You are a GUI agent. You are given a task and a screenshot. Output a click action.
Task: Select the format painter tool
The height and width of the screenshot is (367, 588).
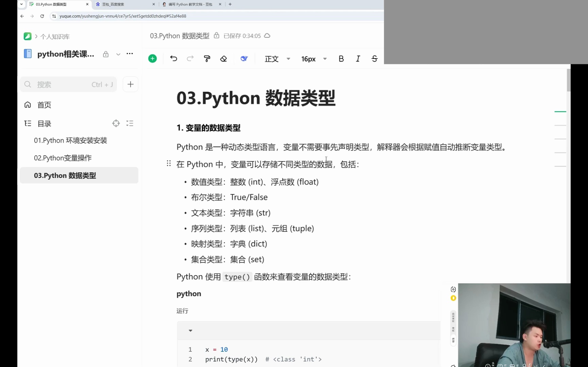pos(207,58)
